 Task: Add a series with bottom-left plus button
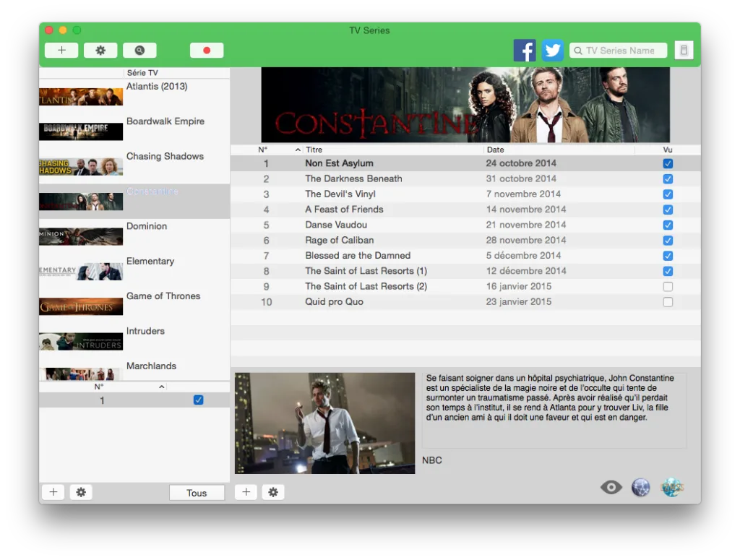(53, 492)
